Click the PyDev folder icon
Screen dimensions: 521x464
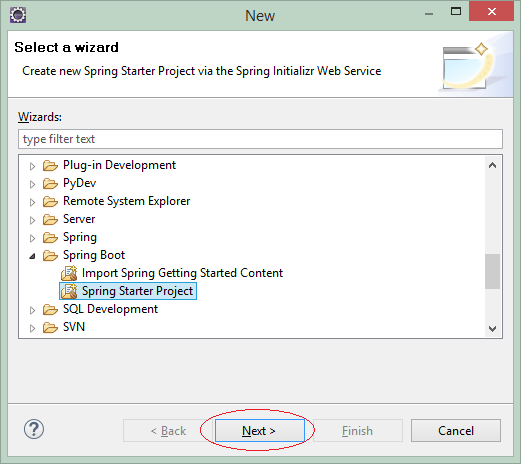click(x=50, y=183)
